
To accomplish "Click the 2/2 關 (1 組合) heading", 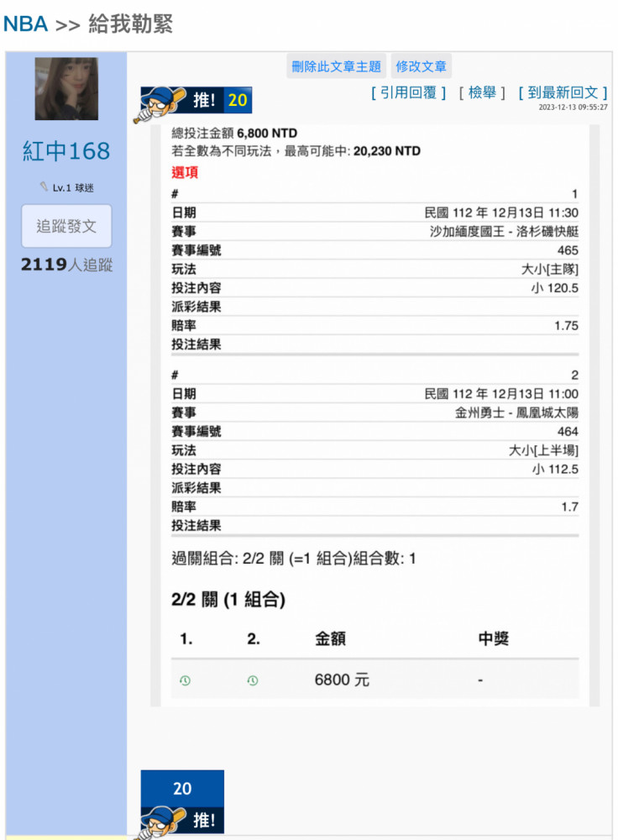I will [228, 599].
